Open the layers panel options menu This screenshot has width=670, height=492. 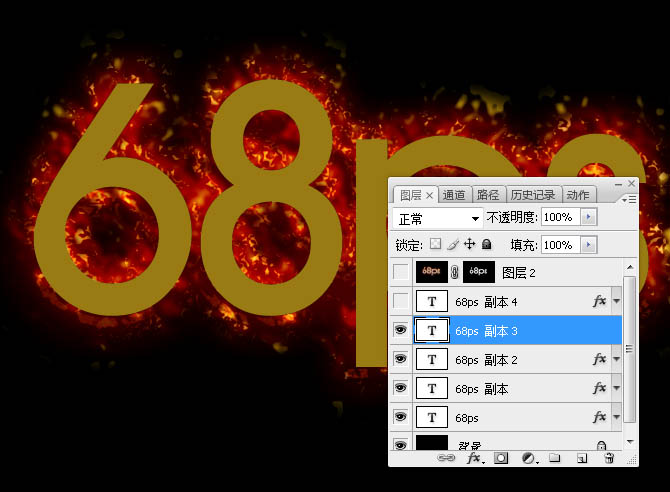click(629, 200)
